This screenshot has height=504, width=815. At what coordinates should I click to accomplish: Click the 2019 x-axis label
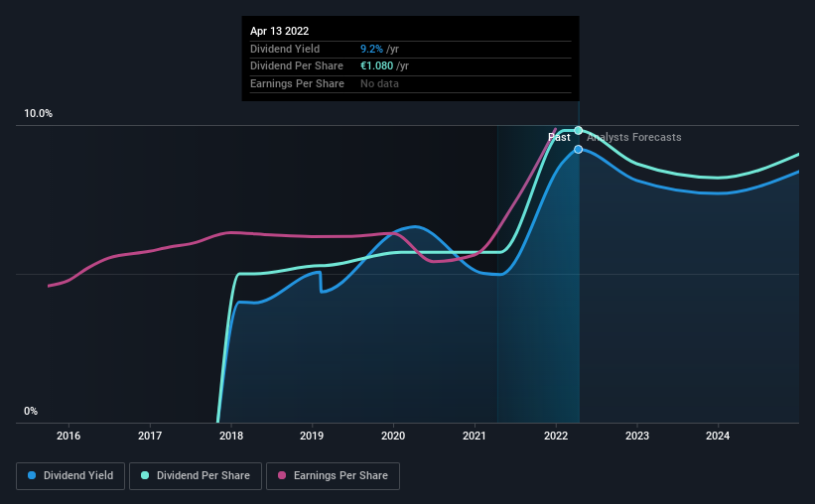pyautogui.click(x=312, y=436)
